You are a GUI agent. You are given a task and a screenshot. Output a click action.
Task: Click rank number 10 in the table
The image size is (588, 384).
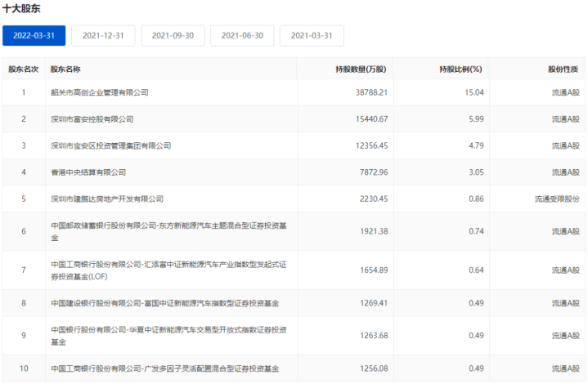coord(24,368)
